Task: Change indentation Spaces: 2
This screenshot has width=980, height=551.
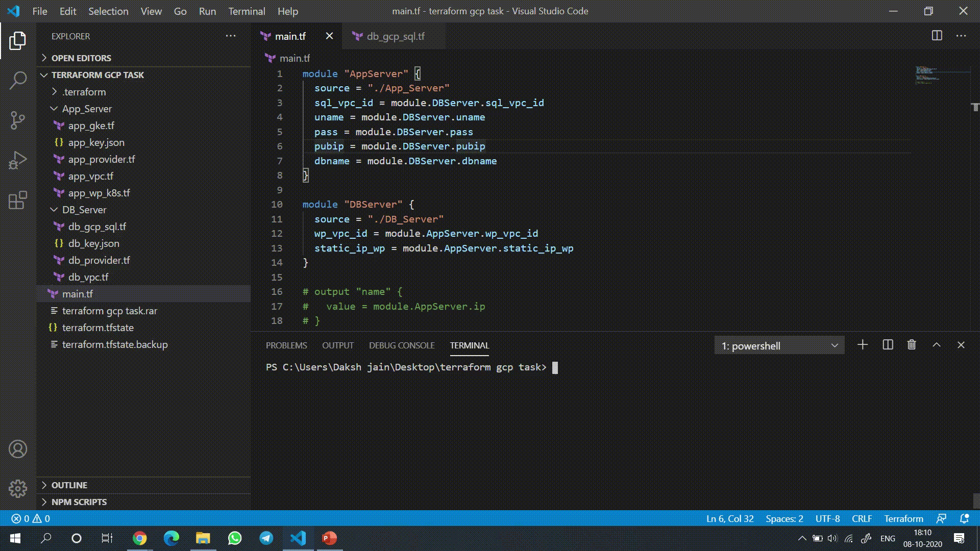Action: click(x=785, y=518)
